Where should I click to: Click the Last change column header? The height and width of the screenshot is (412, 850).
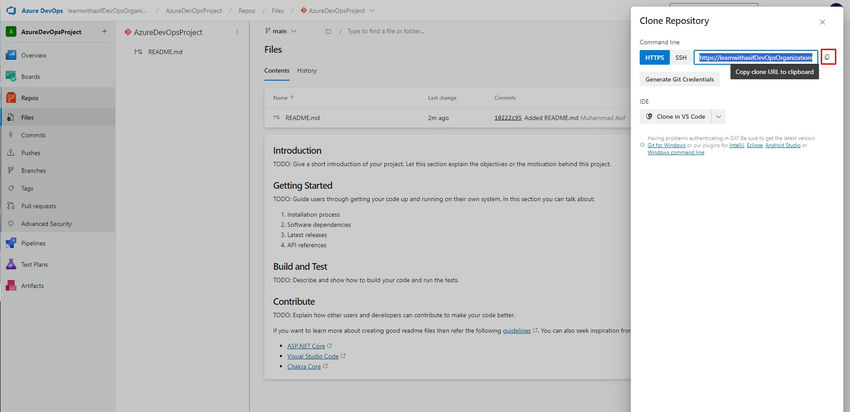(442, 98)
